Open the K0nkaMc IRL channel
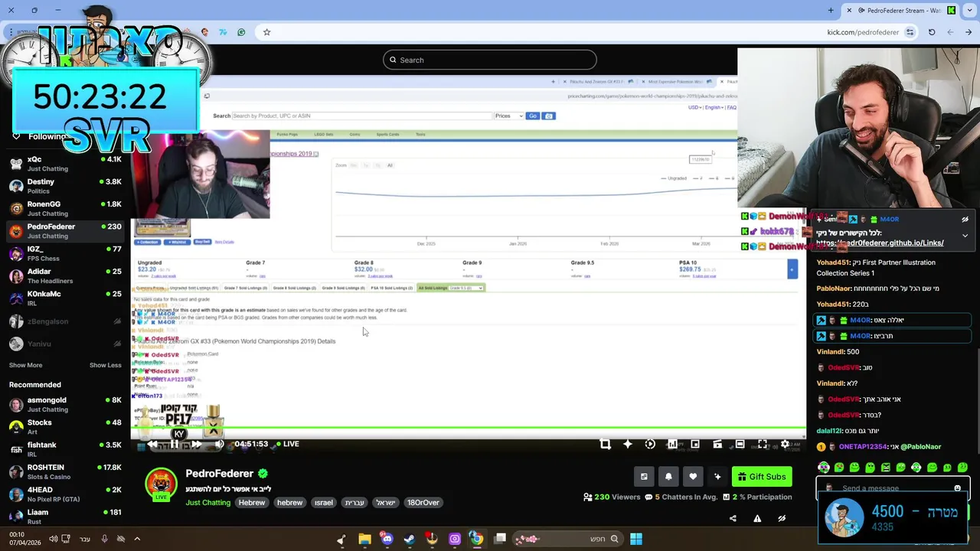This screenshot has height=551, width=980. click(65, 298)
